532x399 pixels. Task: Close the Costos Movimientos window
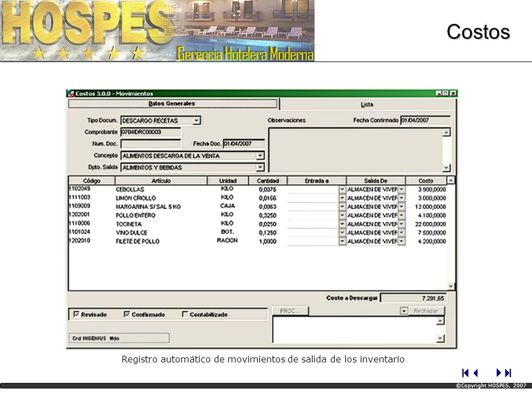tap(453, 93)
